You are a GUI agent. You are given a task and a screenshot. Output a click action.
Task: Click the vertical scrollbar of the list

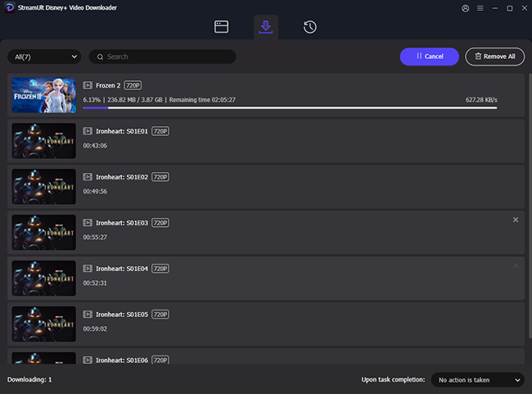[x=530, y=206]
